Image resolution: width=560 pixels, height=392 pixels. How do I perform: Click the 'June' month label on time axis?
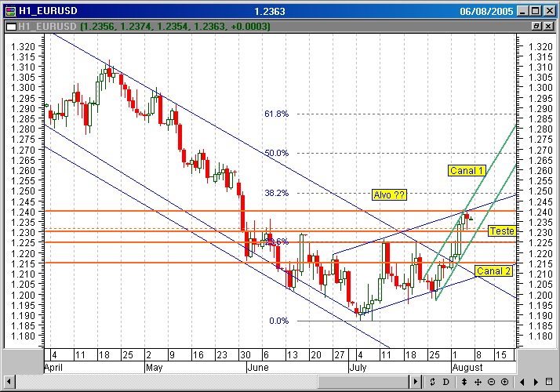coord(257,368)
